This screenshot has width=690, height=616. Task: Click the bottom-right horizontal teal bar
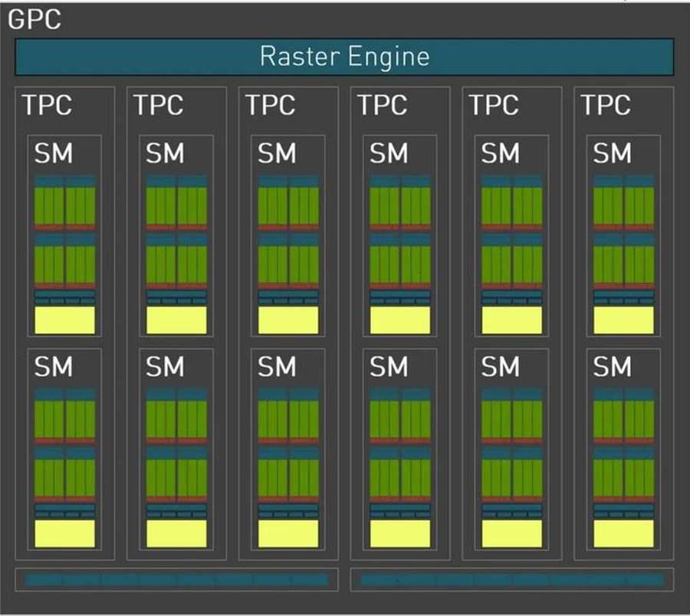coord(511,580)
